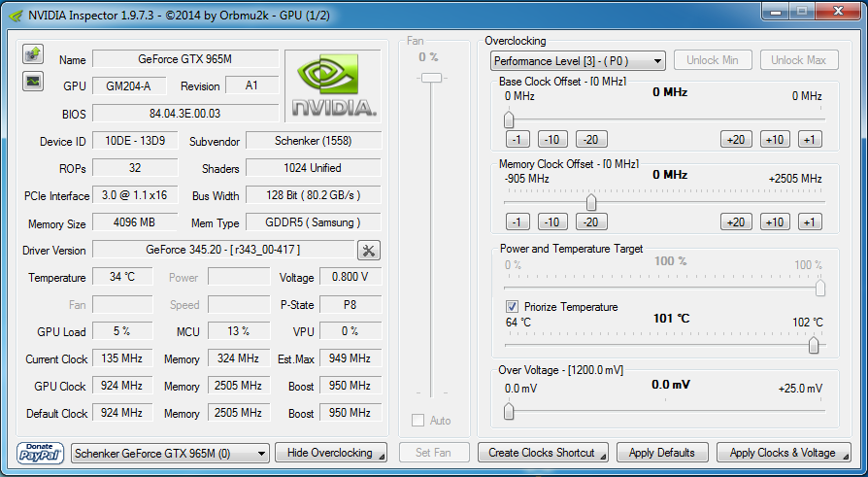Click Base Clock Offset +10 button

pyautogui.click(x=775, y=139)
